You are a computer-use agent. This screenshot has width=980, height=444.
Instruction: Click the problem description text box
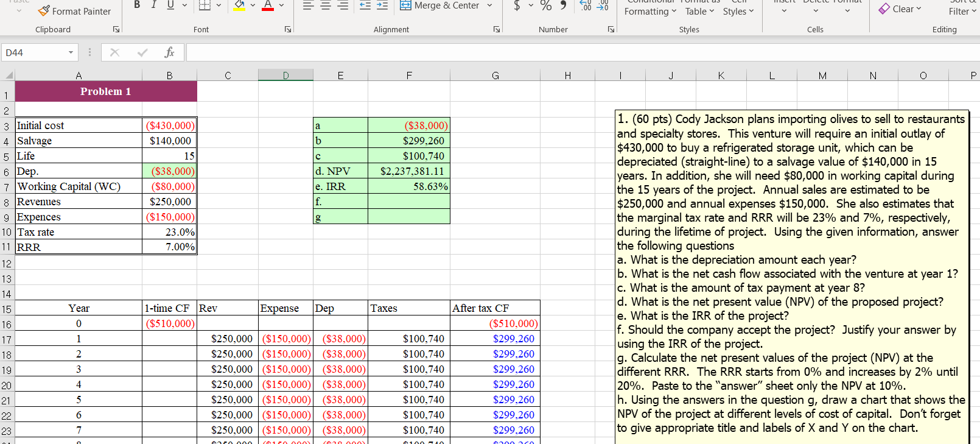[x=791, y=277]
